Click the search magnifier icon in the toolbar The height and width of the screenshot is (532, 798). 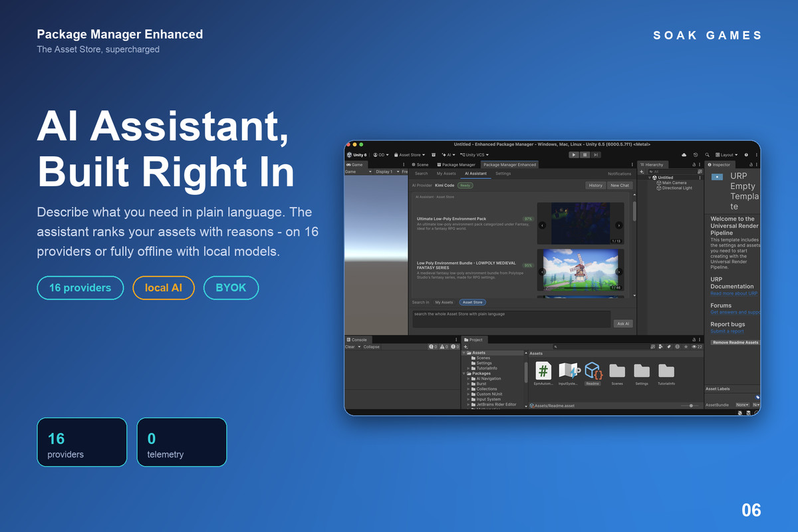pos(708,155)
